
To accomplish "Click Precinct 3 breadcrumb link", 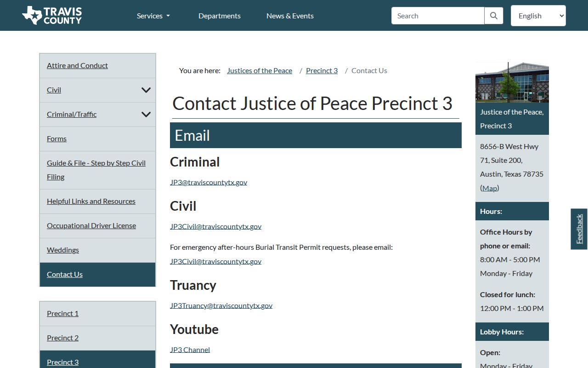I will [x=322, y=70].
